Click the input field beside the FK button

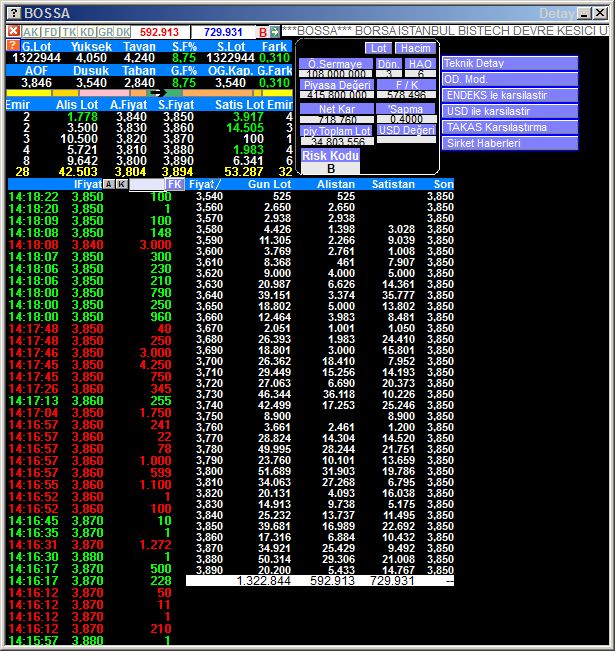[x=147, y=185]
